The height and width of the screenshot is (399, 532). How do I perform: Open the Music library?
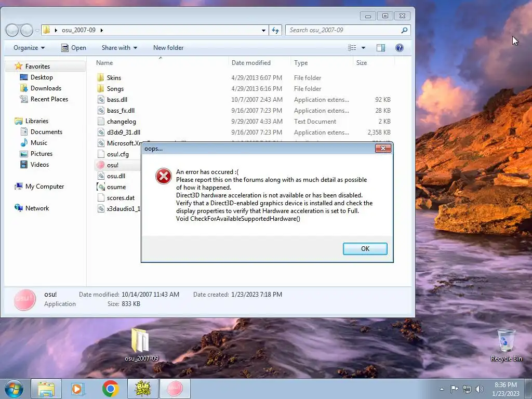point(34,143)
